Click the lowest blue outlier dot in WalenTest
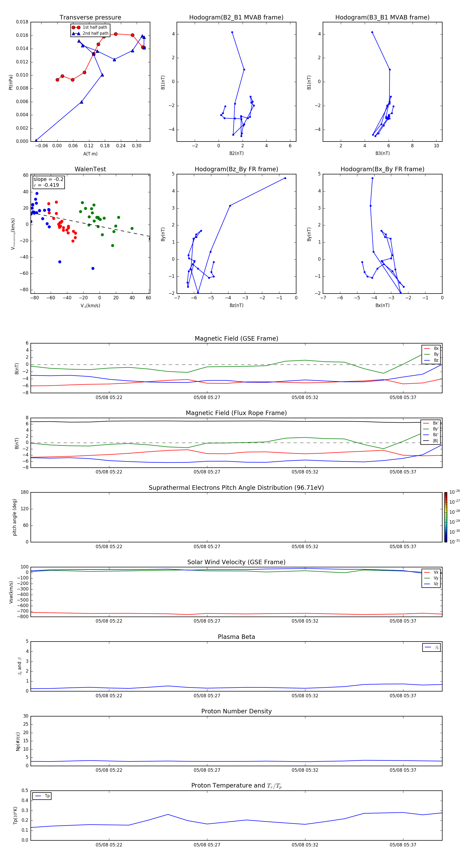This screenshot has width=473, height=868. 93,269
